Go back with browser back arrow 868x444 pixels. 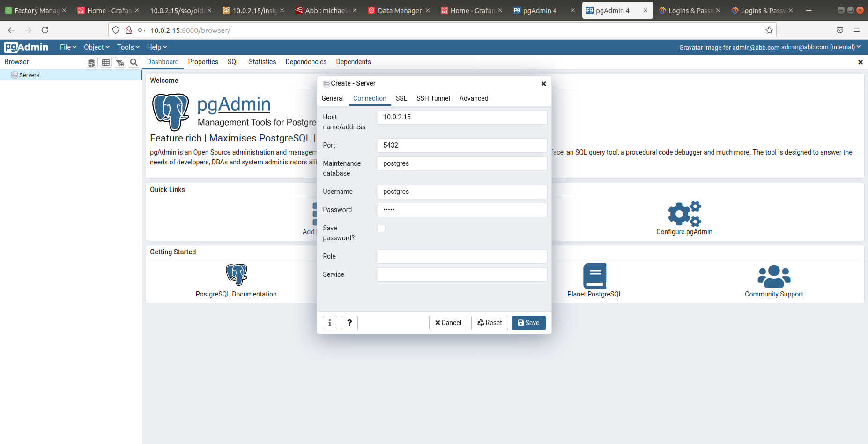pyautogui.click(x=11, y=30)
